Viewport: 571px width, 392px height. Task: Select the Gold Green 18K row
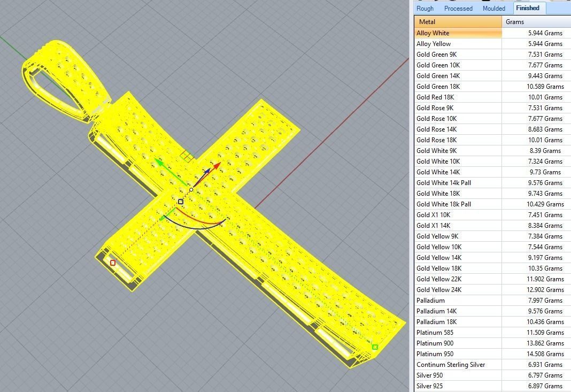[493, 86]
